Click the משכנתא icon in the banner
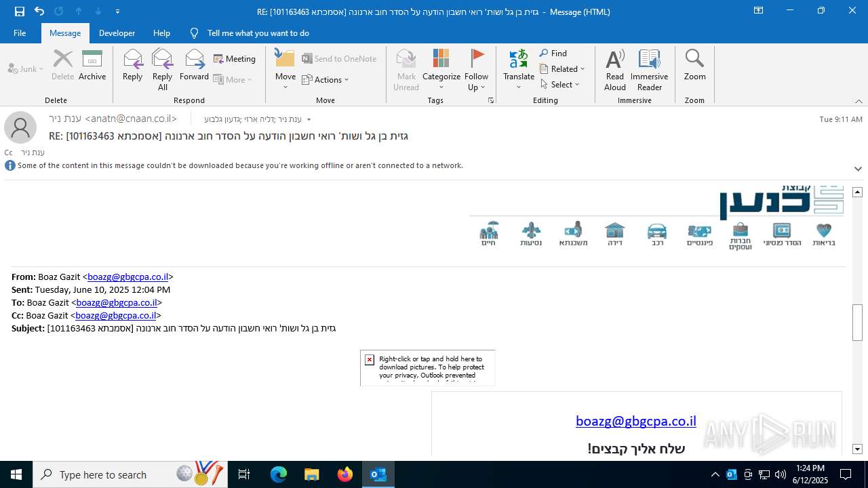868x488 pixels. 574,233
